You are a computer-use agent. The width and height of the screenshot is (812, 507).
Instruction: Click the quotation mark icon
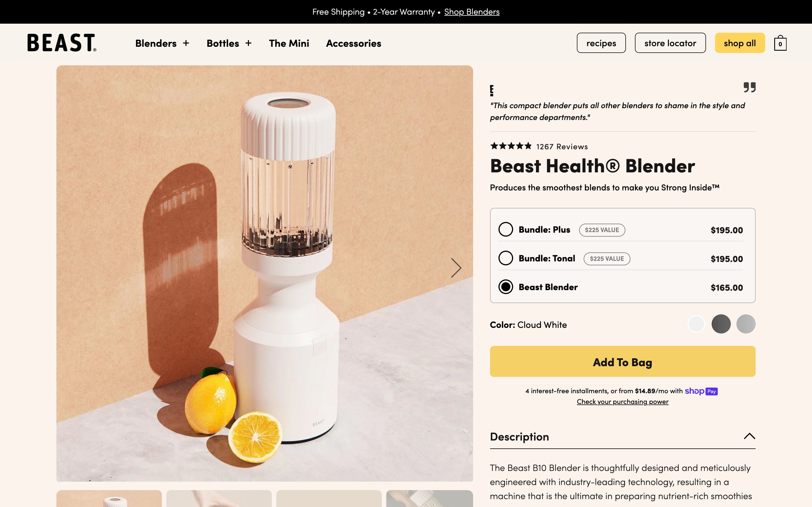pos(749,87)
